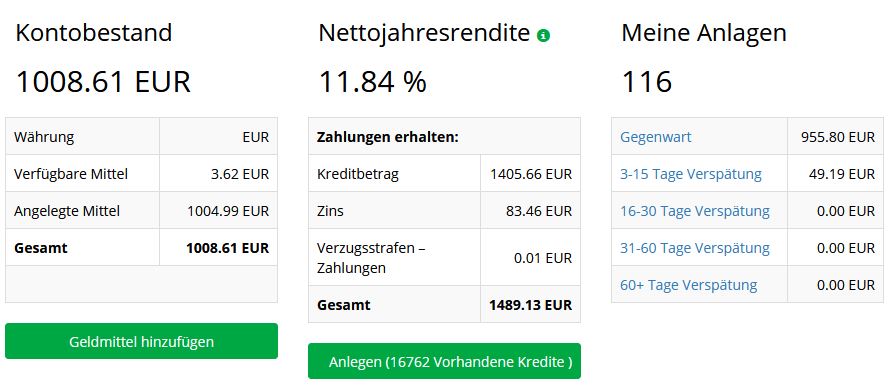Click the Angelegte Mittel 1004.99 EUR value
Screen dimensions: 896x389
click(x=228, y=211)
